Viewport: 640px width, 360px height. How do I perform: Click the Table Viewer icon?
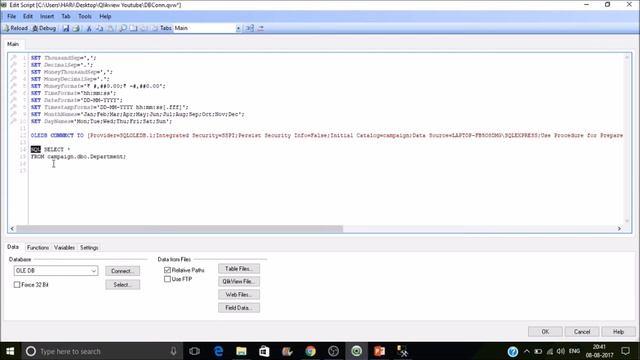250,28
